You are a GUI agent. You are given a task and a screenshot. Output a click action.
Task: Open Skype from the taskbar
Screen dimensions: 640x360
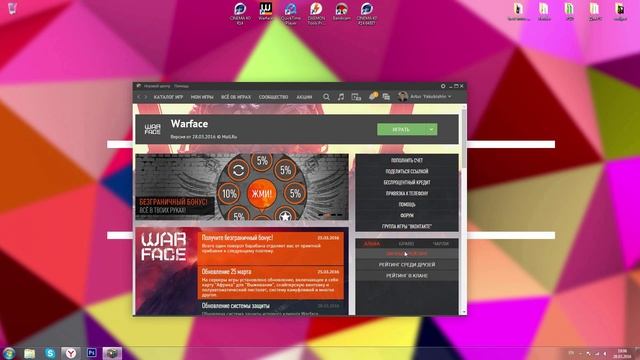tap(50, 353)
